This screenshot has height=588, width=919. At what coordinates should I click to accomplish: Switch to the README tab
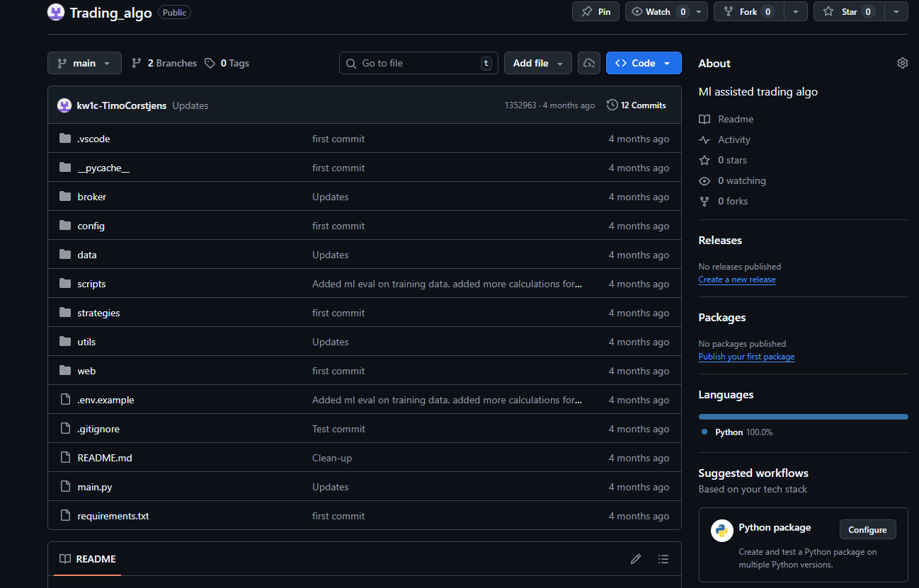pyautogui.click(x=87, y=559)
